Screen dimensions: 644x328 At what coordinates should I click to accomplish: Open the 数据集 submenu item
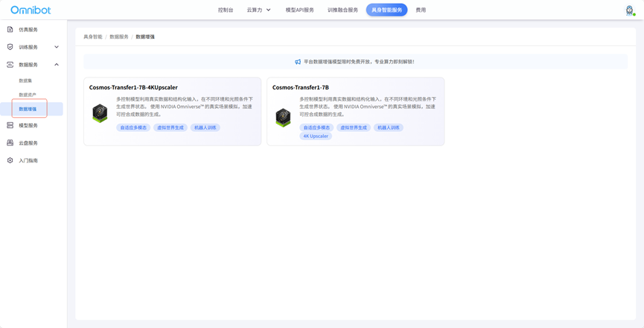click(25, 81)
